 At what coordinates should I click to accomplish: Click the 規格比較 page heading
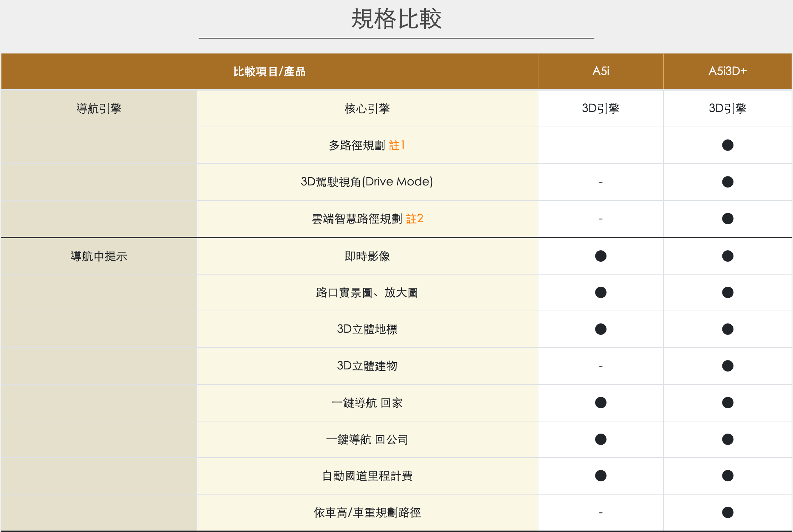coord(396,19)
